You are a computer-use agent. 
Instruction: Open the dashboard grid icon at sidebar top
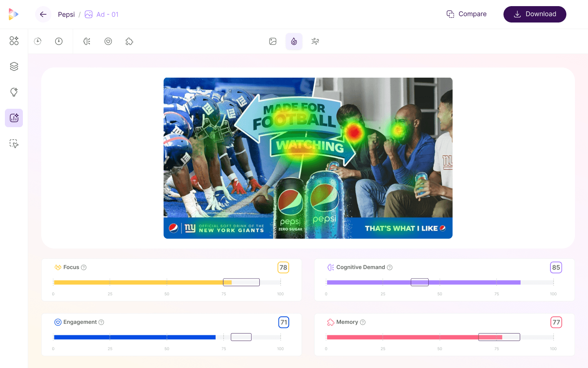13,41
